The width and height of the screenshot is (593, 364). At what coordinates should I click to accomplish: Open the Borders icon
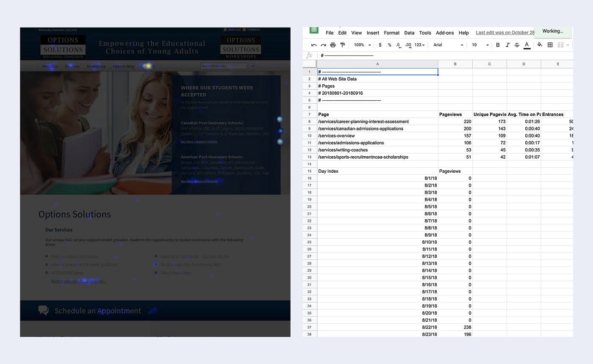(x=550, y=44)
